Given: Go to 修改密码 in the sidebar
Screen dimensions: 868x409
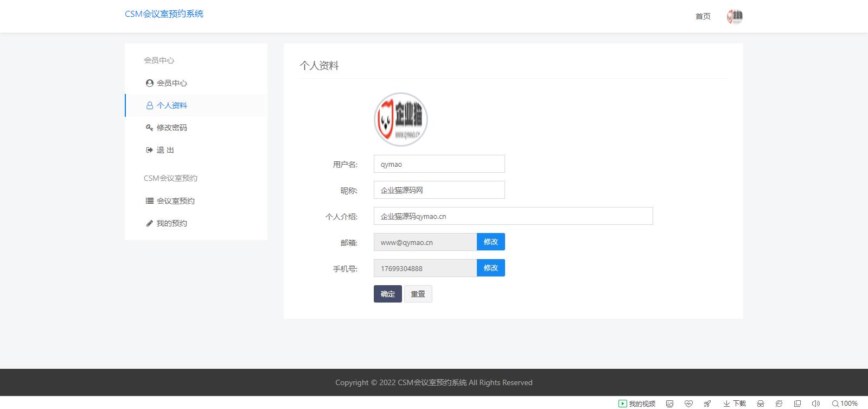Looking at the screenshot, I should (196, 128).
